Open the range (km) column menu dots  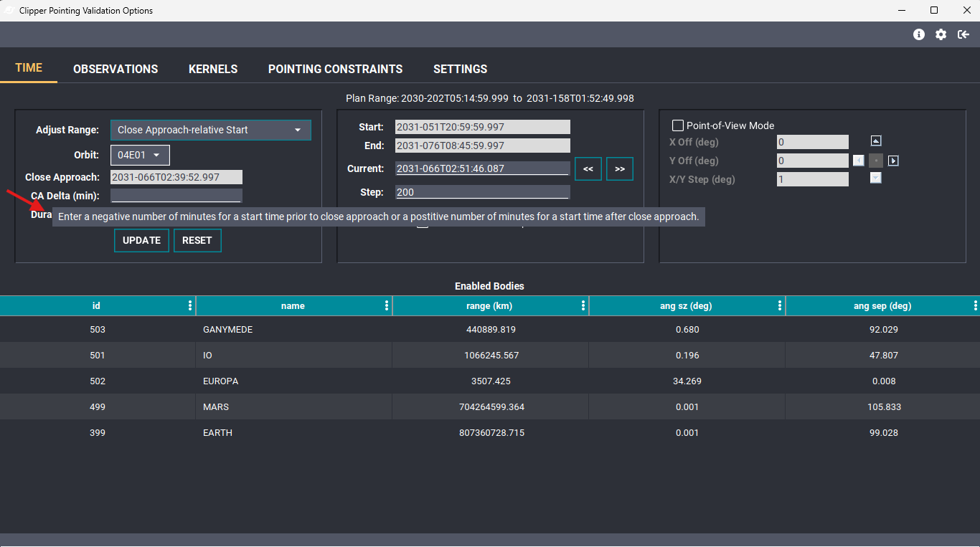click(x=583, y=306)
